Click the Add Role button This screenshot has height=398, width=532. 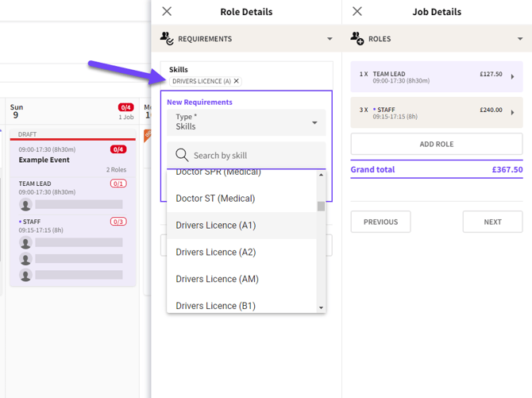(437, 144)
